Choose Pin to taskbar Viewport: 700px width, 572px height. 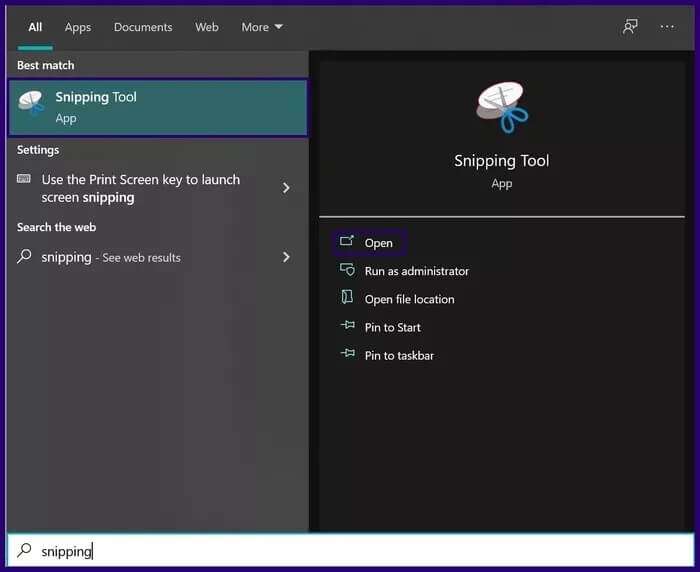(x=399, y=355)
